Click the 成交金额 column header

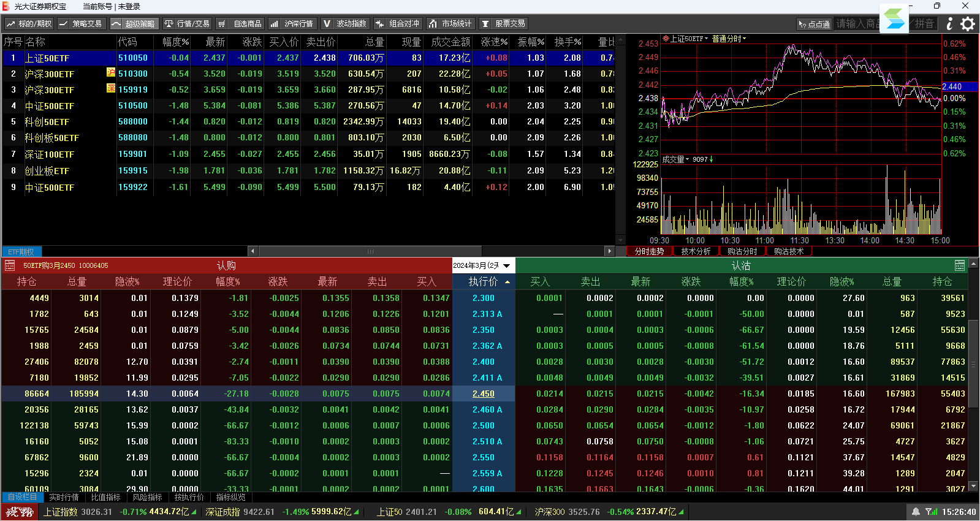450,42
